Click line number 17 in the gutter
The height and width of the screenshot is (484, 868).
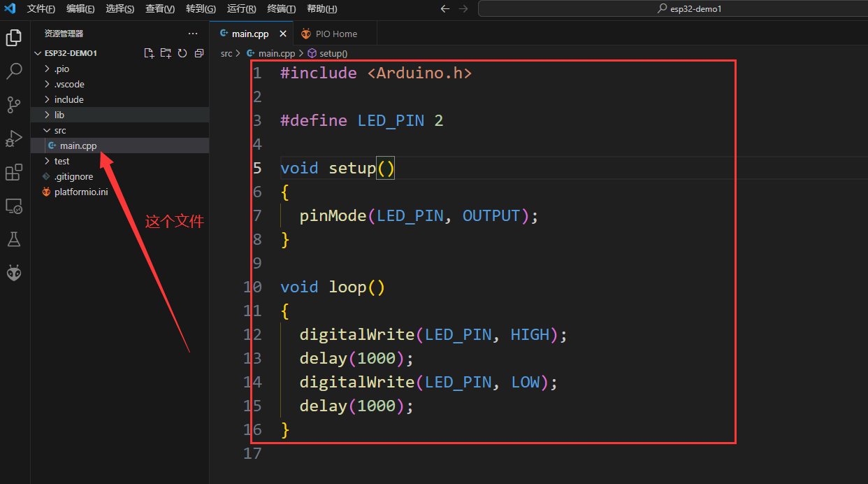253,453
